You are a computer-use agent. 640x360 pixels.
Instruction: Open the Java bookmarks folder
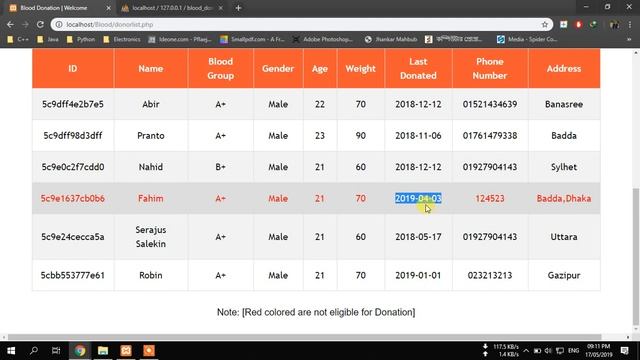click(48, 40)
